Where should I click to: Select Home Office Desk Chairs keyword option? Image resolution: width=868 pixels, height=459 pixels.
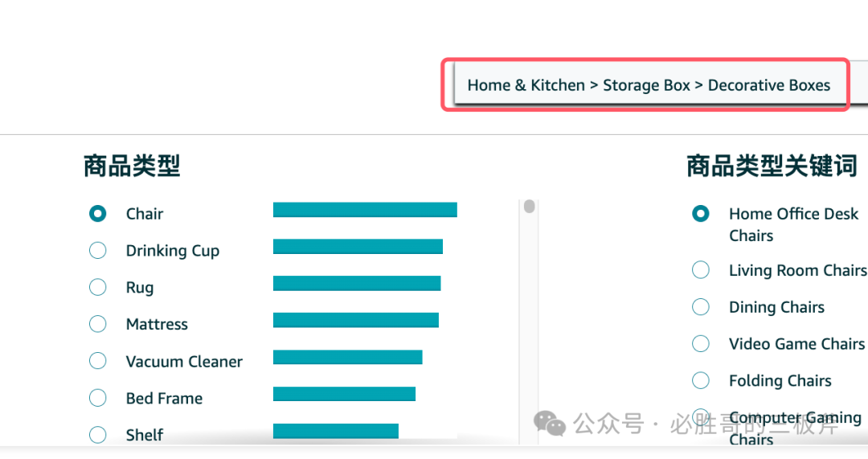pos(701,214)
